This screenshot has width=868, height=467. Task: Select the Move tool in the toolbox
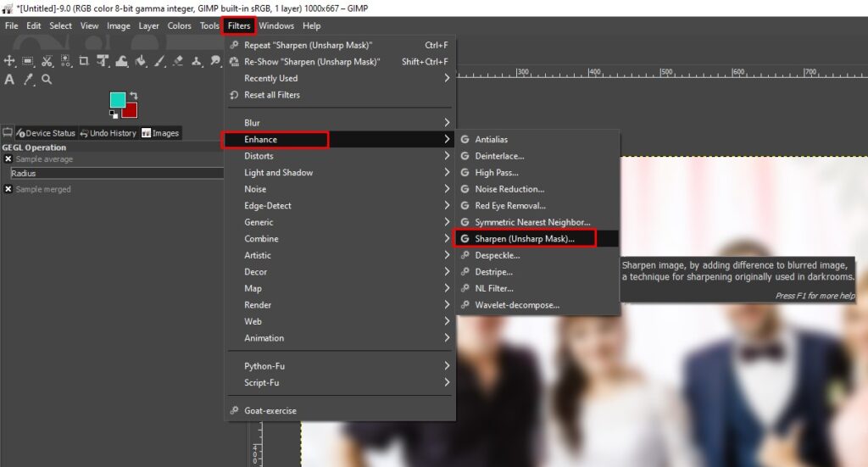(9, 61)
